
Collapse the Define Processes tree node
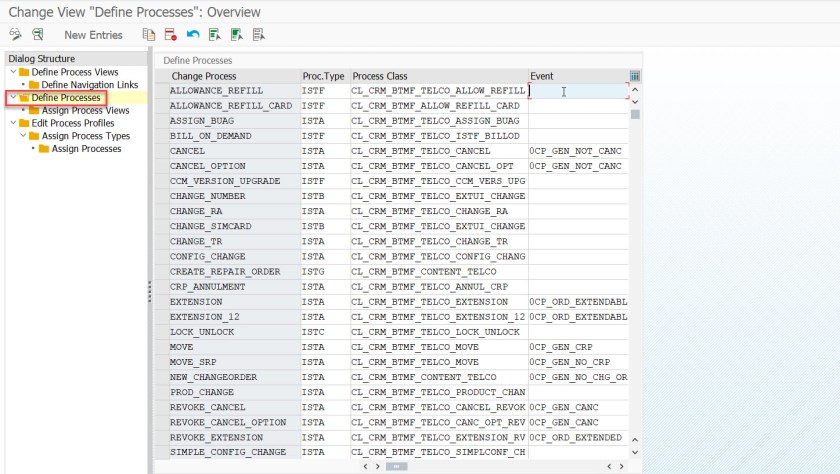pos(12,98)
